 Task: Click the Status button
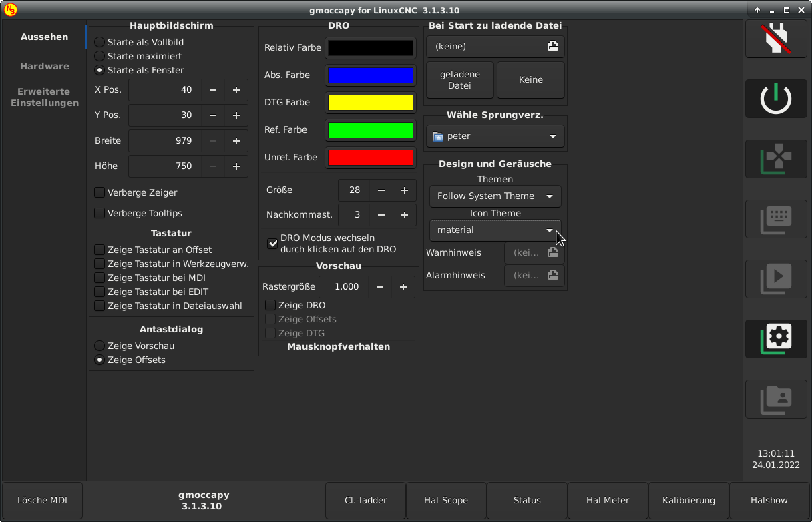pyautogui.click(x=527, y=501)
